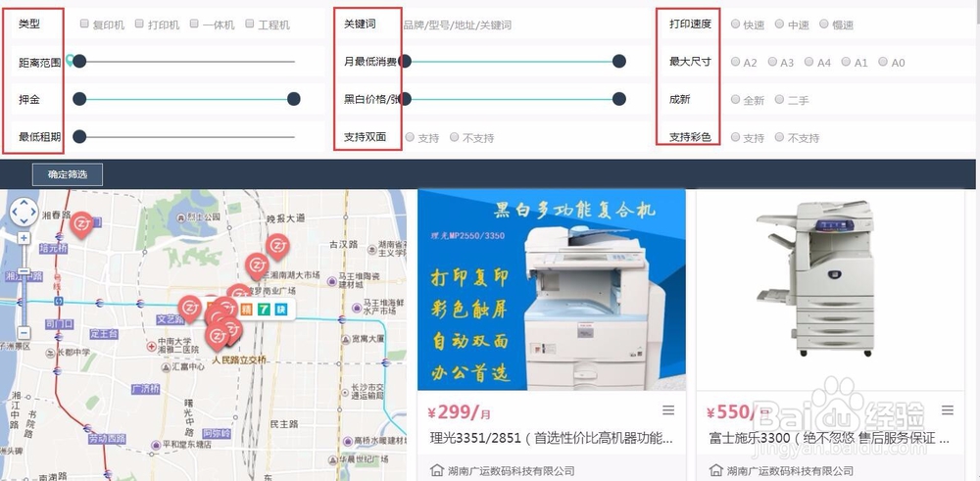Click the 烈士公园 park icon on map

tap(180, 216)
